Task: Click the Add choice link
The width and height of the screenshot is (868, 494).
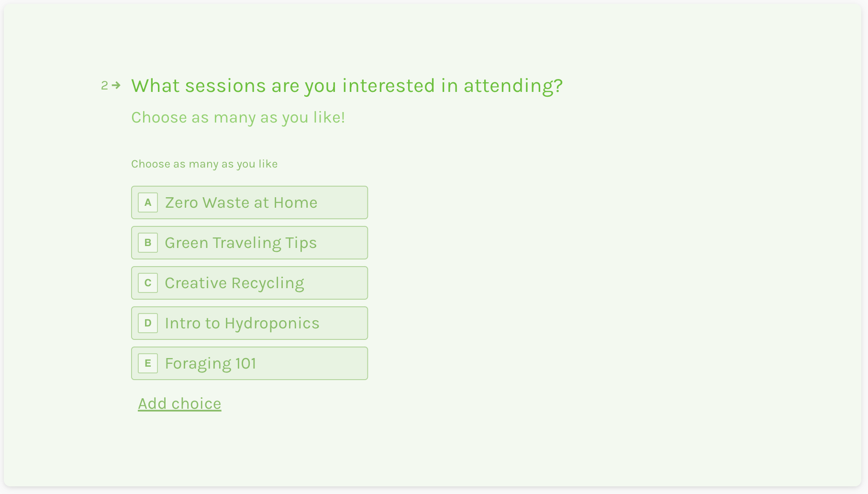Action: (179, 404)
